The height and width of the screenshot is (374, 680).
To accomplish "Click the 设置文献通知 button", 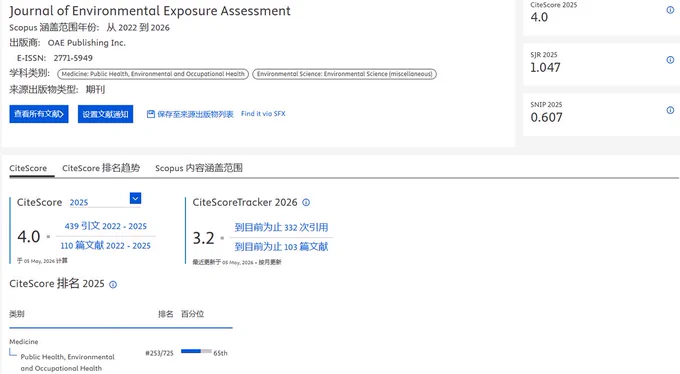I will click(x=105, y=114).
